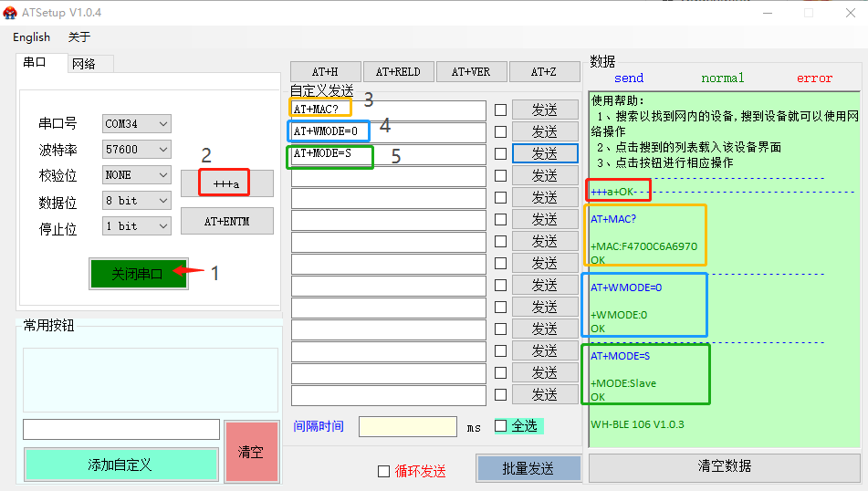Send the AT+VER quick command
Screen dimensions: 868x491
coord(471,72)
